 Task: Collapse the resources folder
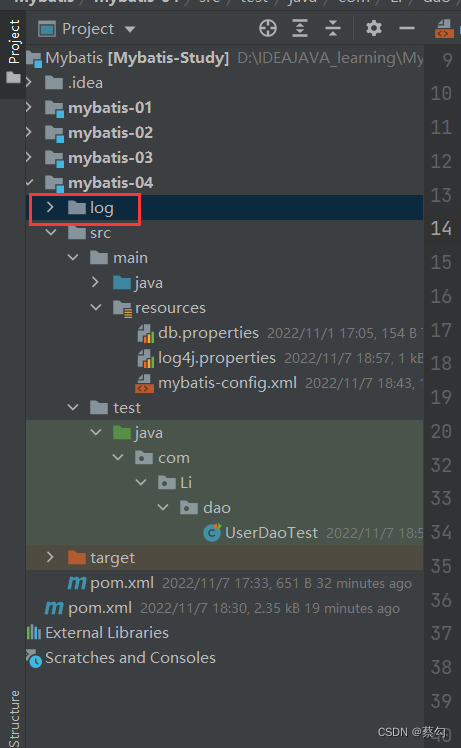coord(96,308)
